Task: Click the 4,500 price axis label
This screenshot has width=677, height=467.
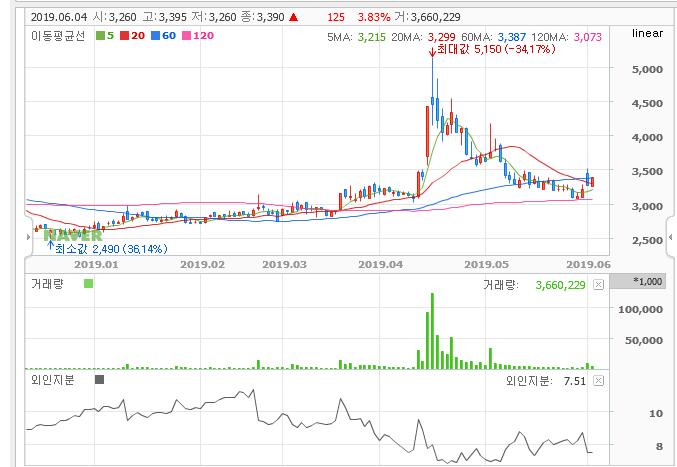Action: (647, 104)
